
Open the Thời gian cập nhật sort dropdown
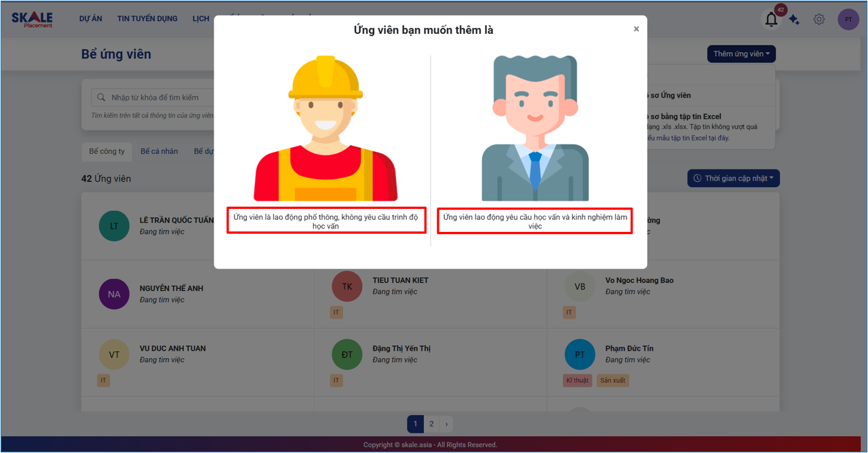coord(734,178)
